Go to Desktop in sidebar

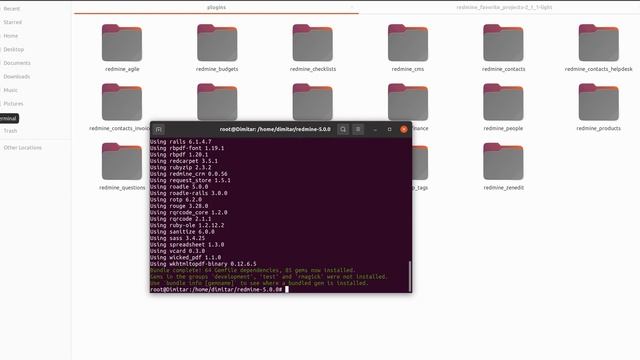[x=13, y=49]
